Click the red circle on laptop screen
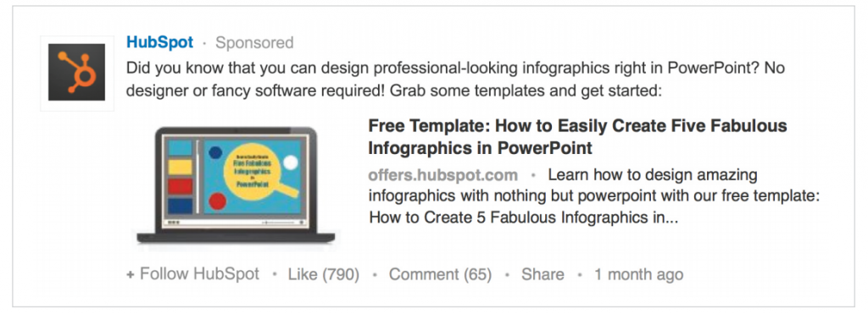Screen dimensions: 868x314 tap(218, 201)
